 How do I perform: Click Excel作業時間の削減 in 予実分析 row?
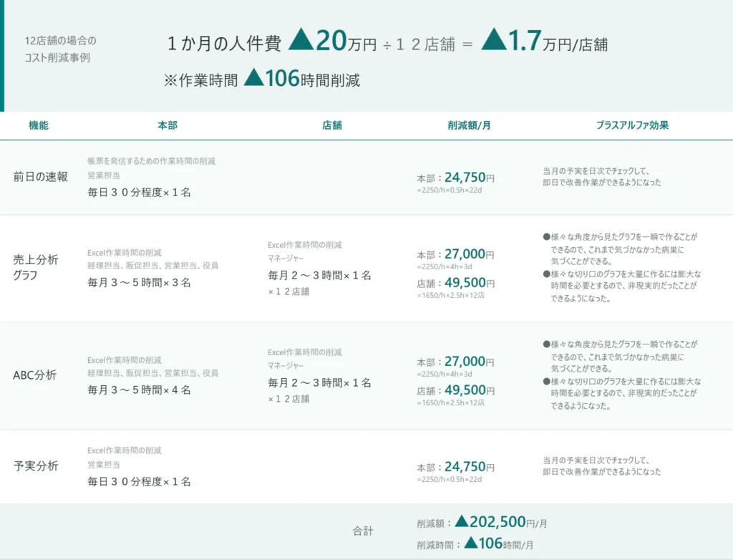(x=125, y=450)
